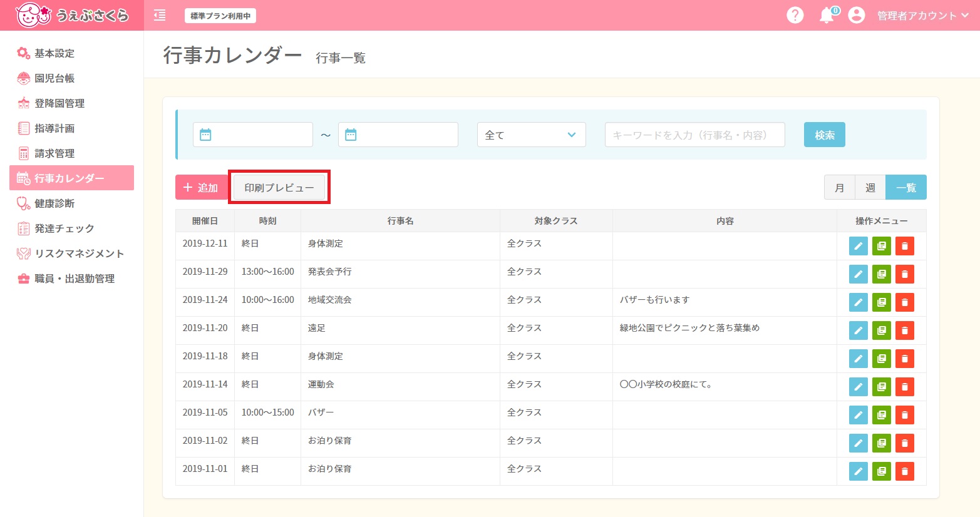Open 指導計画 in sidebar
The width and height of the screenshot is (980, 517).
(x=71, y=128)
